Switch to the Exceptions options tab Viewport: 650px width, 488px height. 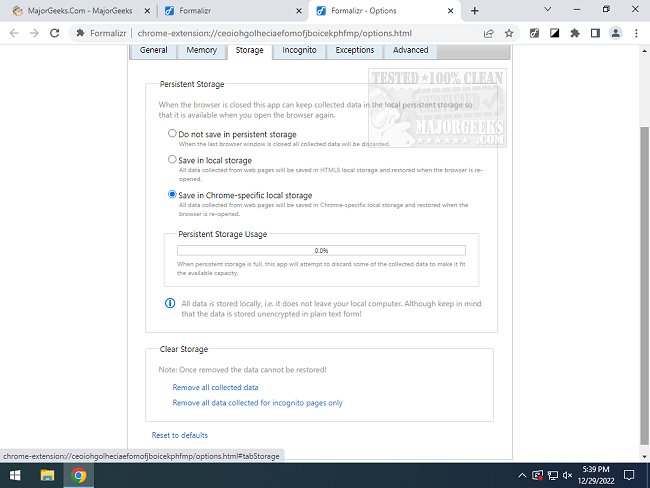coord(354,50)
